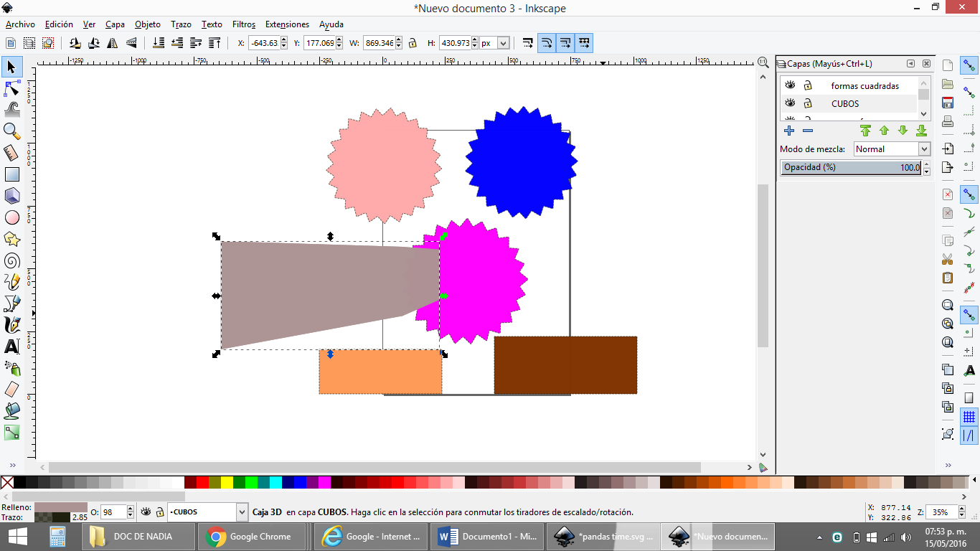
Task: Select the Eraser tool
Action: point(11,390)
